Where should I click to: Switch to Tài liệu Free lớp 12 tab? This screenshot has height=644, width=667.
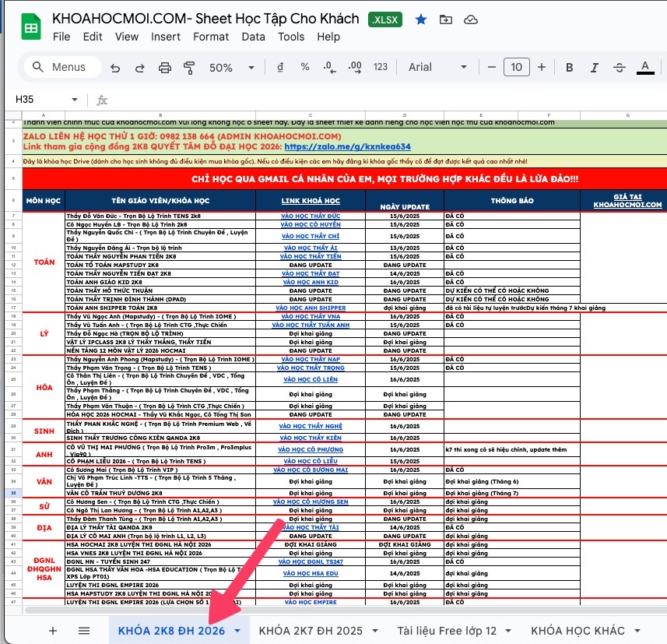[447, 631]
